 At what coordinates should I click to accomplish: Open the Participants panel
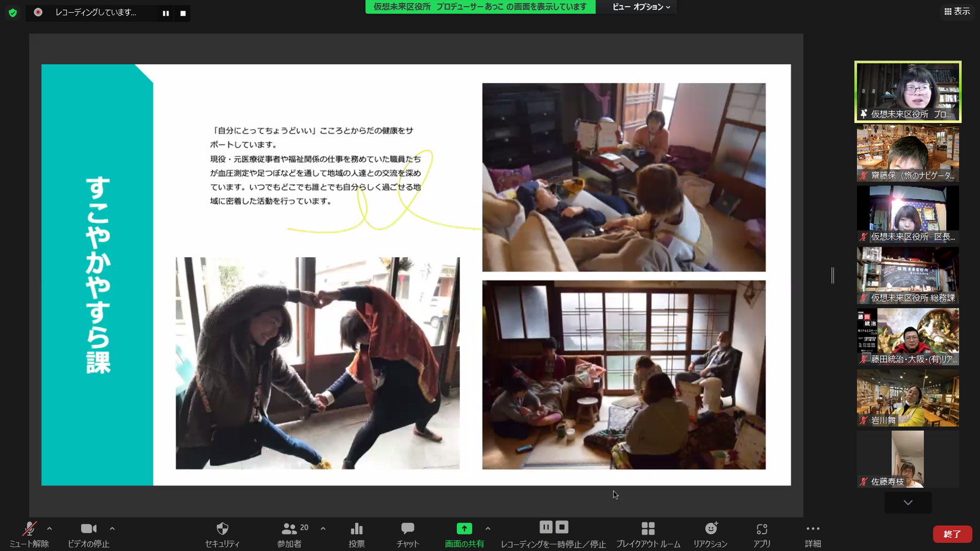pos(289,529)
